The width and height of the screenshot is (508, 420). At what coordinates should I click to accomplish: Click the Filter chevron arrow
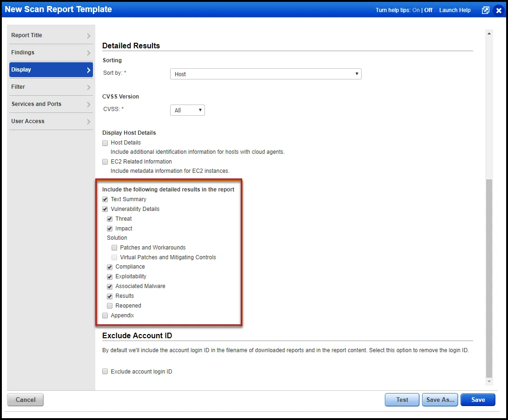89,87
